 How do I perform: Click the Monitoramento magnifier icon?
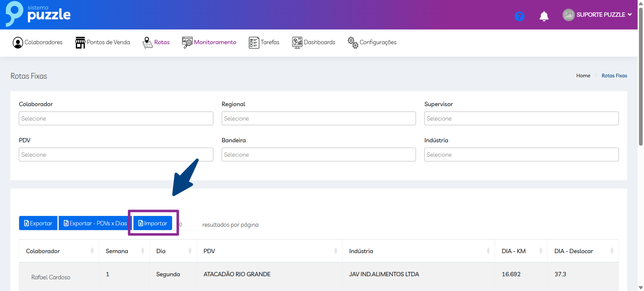coord(187,43)
